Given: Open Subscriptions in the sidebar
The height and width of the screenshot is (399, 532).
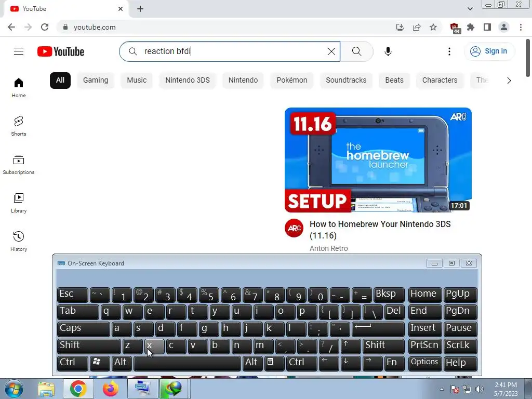Looking at the screenshot, I should [x=19, y=164].
